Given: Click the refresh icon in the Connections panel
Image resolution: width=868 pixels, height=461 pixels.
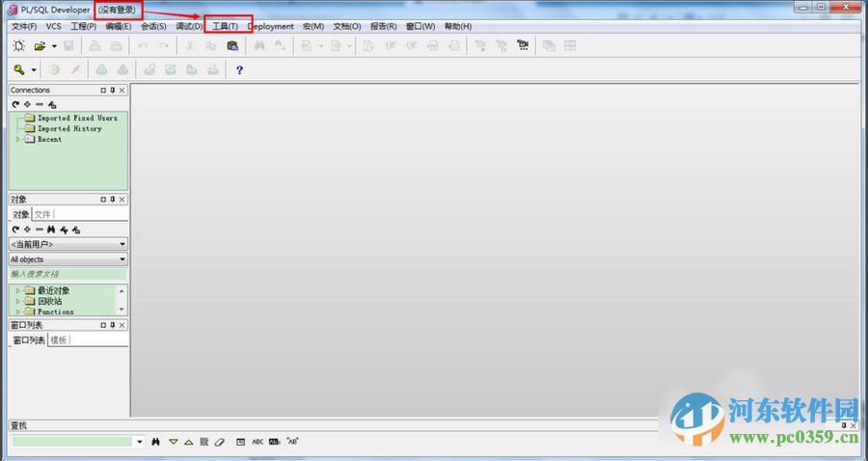Looking at the screenshot, I should (x=15, y=104).
